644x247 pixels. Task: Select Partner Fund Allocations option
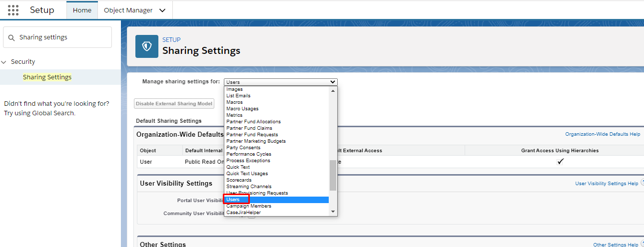pos(276,122)
